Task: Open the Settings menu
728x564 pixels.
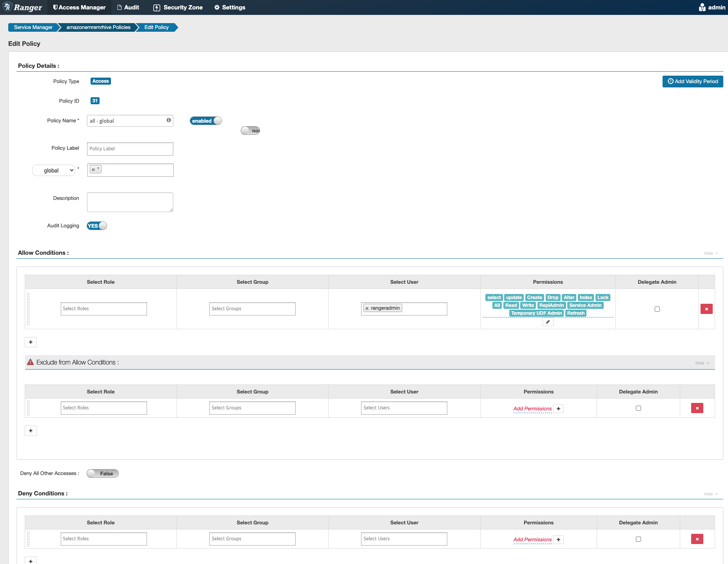Action: 230,7
